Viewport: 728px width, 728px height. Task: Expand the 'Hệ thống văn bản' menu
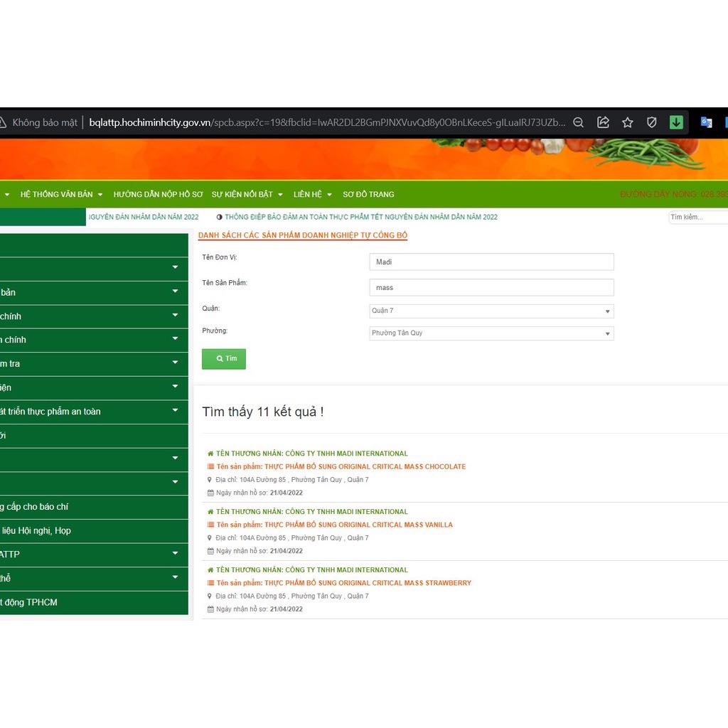tap(61, 194)
